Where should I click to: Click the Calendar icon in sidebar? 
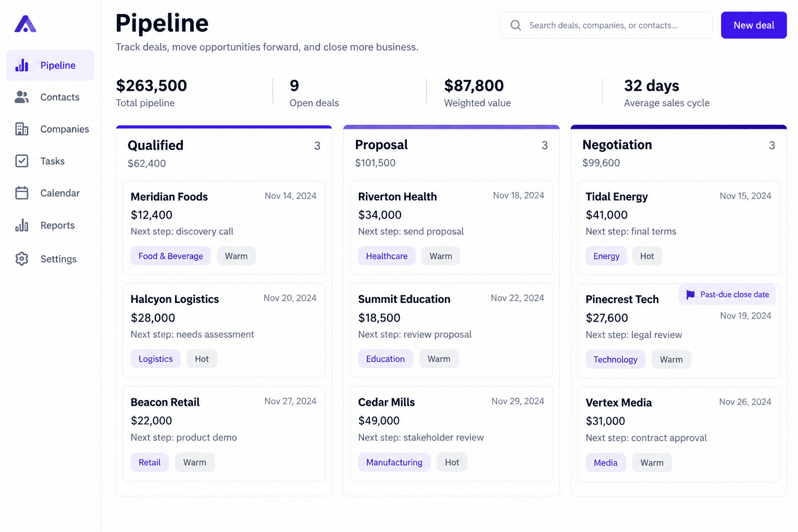[x=22, y=193]
